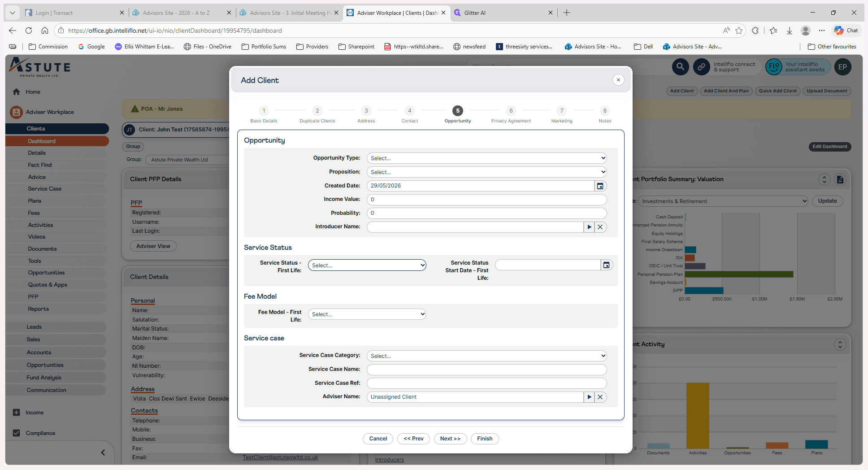
Task: Open Created Date calendar picker
Action: tap(600, 186)
